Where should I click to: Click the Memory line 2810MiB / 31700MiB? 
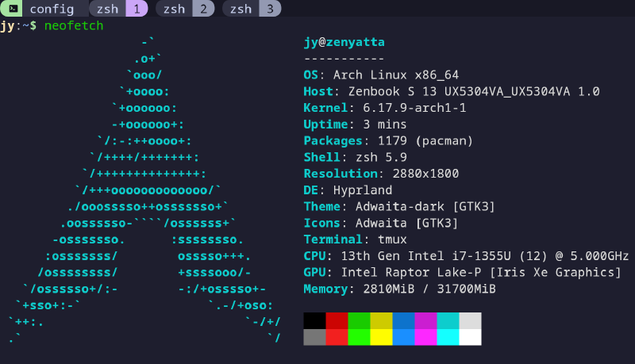pos(400,289)
